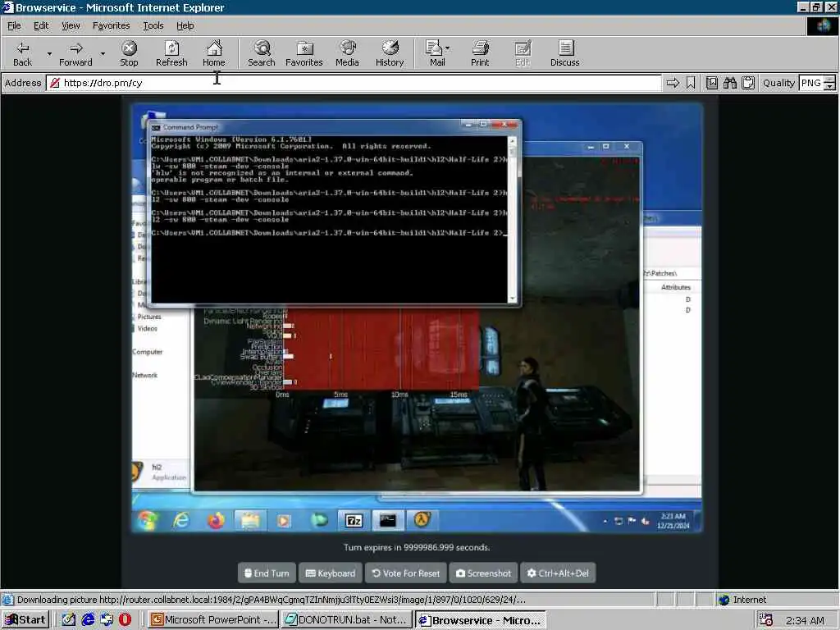Viewport: 840px width, 630px height.
Task: Select Pictures in remote Explorer sidebar
Action: (149, 317)
